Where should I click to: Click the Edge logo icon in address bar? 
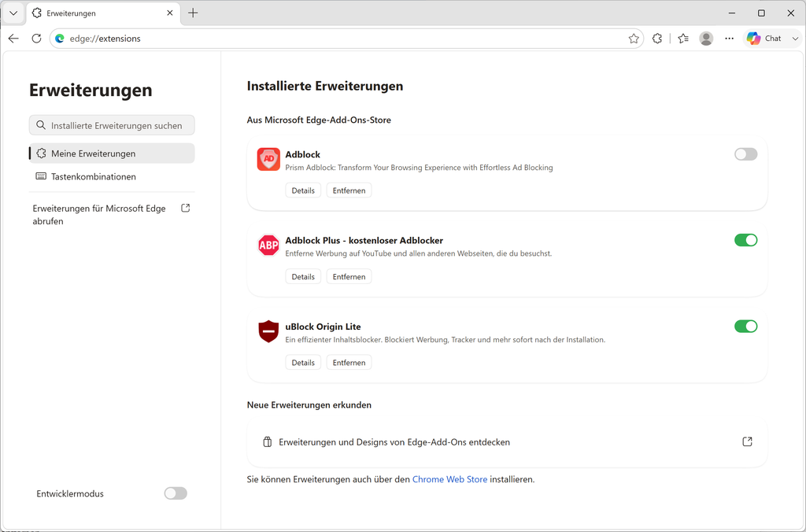(60, 39)
